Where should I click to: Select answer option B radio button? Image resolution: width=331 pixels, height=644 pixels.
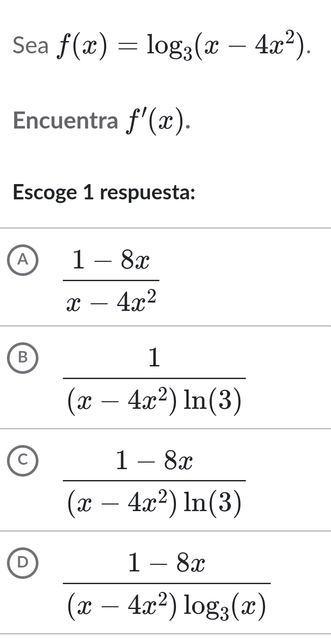tap(24, 357)
